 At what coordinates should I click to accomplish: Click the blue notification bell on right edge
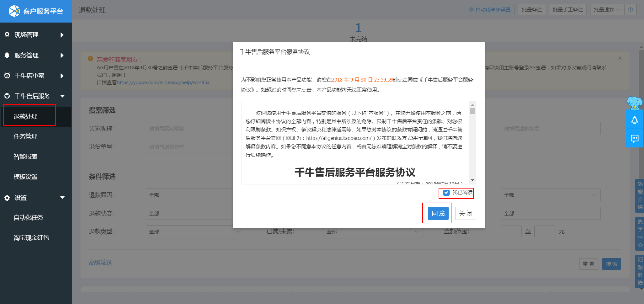coord(635,120)
